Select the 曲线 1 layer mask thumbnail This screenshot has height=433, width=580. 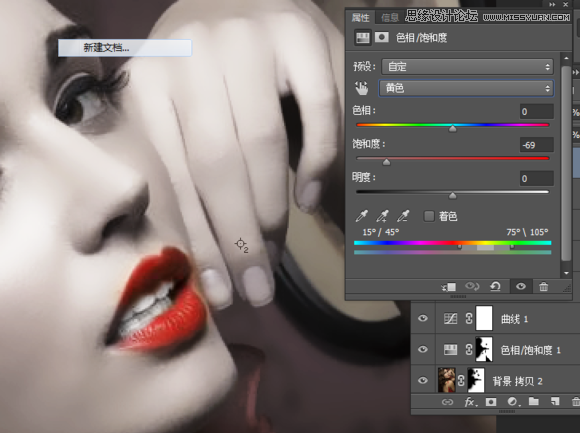pos(484,318)
